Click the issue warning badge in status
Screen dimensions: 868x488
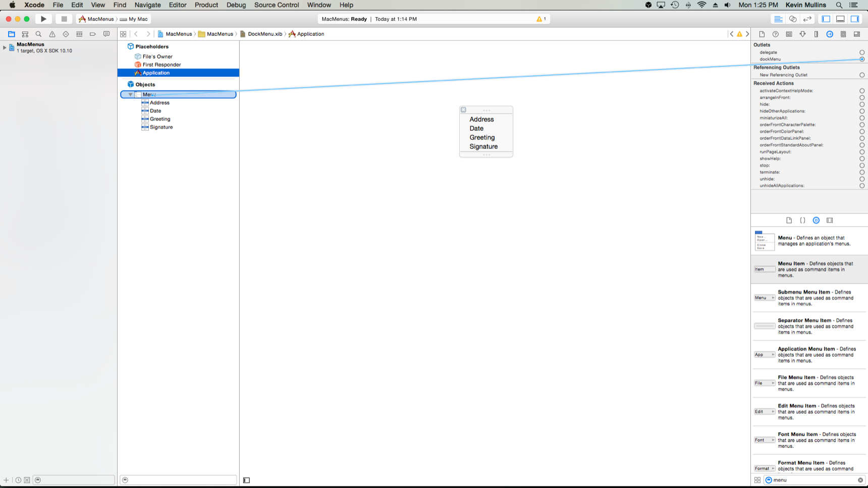click(x=541, y=19)
